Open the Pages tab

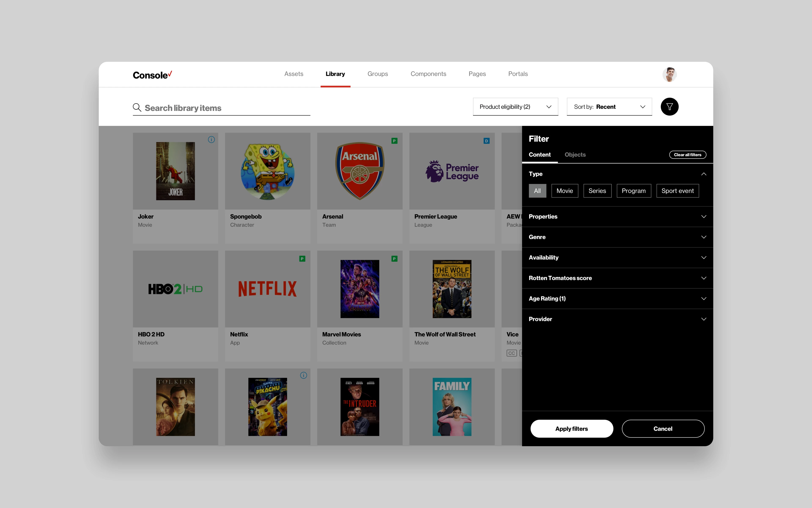477,74
